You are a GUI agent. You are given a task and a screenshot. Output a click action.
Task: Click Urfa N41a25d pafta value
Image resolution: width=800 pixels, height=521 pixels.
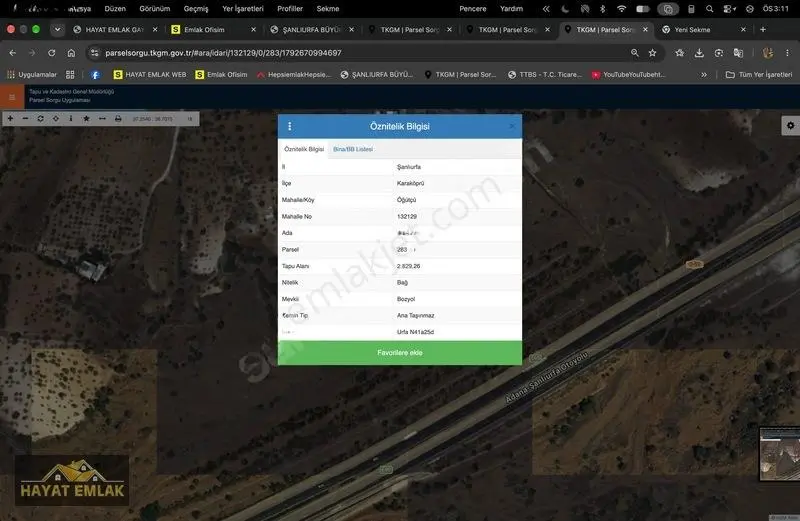(415, 332)
